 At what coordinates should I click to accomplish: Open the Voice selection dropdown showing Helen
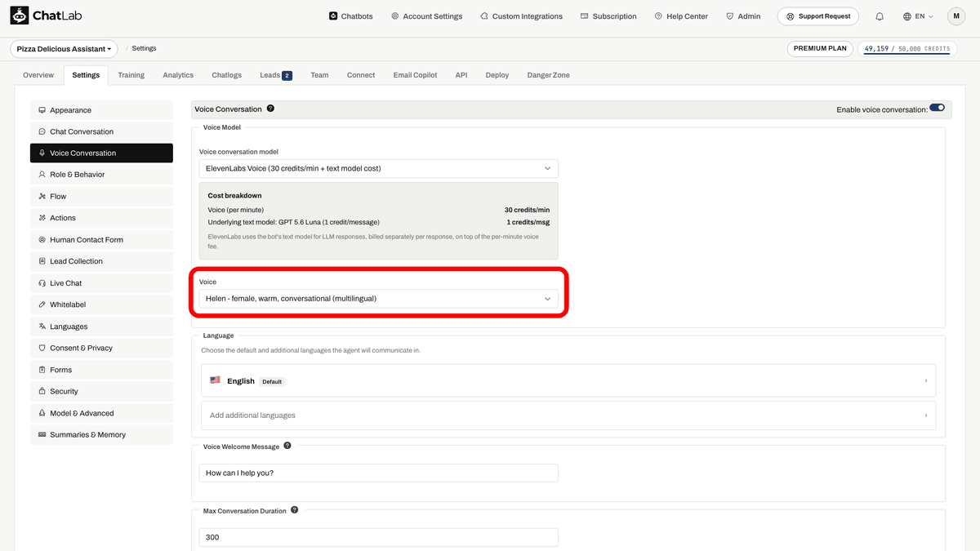click(379, 299)
